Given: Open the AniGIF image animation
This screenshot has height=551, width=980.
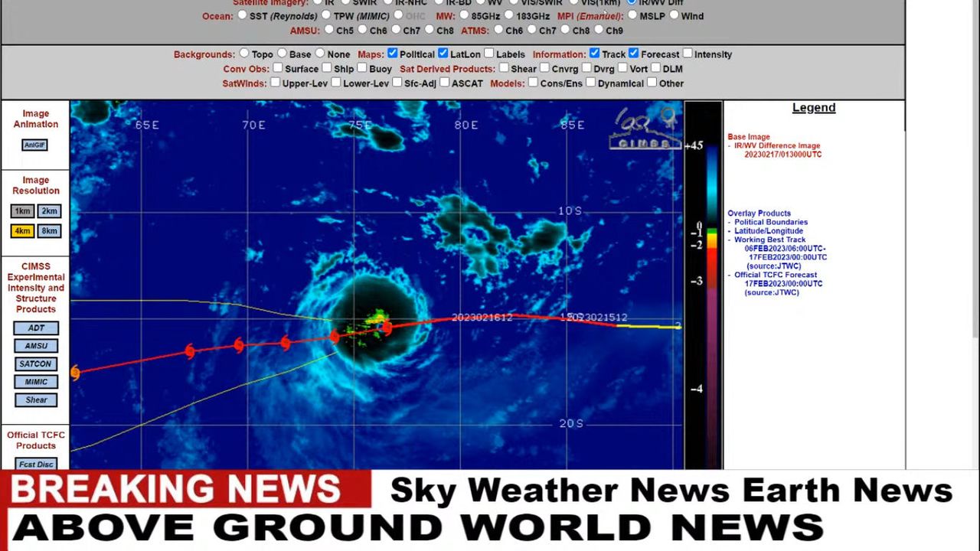Looking at the screenshot, I should (34, 145).
